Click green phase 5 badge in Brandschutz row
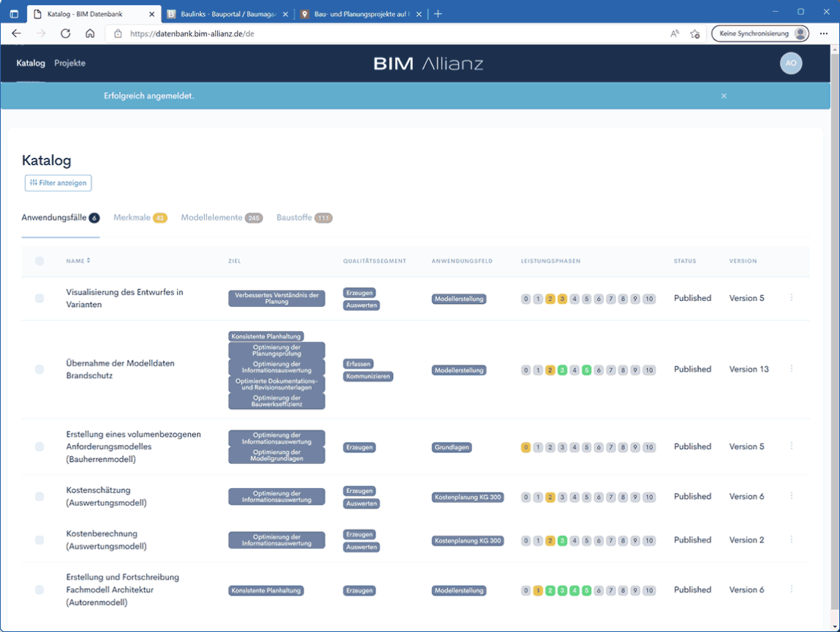The width and height of the screenshot is (840, 632). (587, 370)
